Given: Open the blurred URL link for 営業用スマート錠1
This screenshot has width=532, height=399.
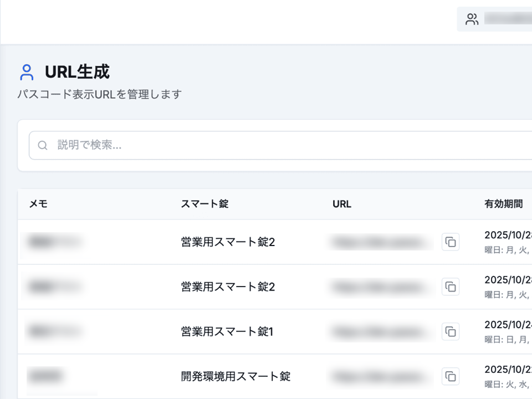Looking at the screenshot, I should (x=382, y=331).
